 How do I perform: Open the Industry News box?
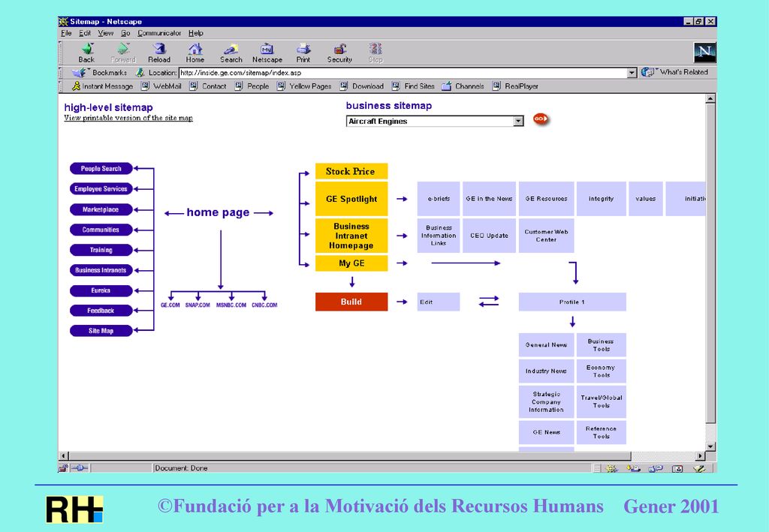point(547,371)
